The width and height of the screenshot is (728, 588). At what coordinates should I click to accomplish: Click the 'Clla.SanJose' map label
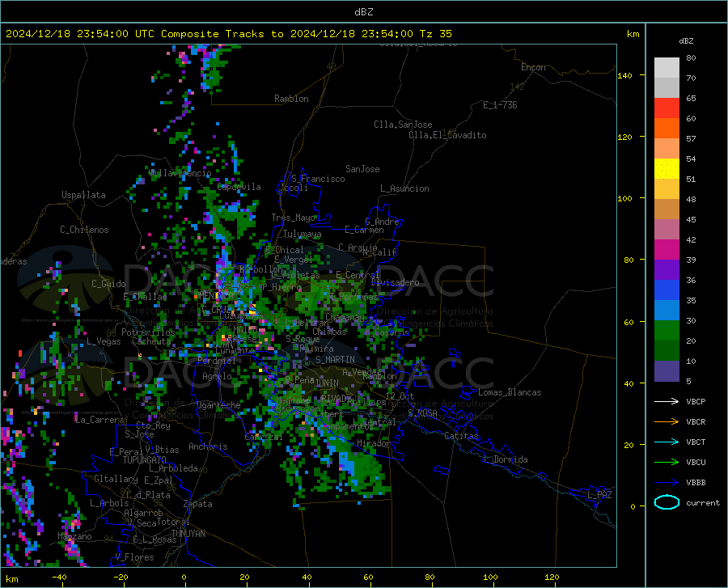point(403,125)
